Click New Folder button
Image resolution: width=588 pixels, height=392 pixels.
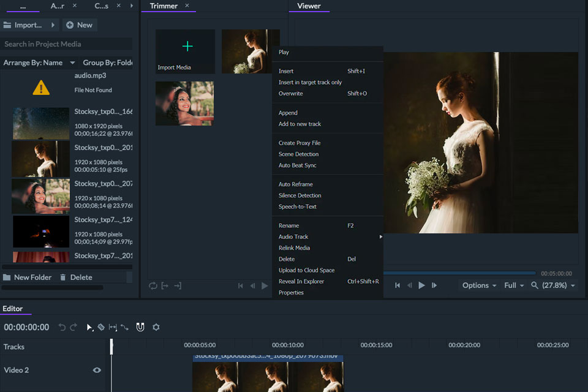coord(28,277)
